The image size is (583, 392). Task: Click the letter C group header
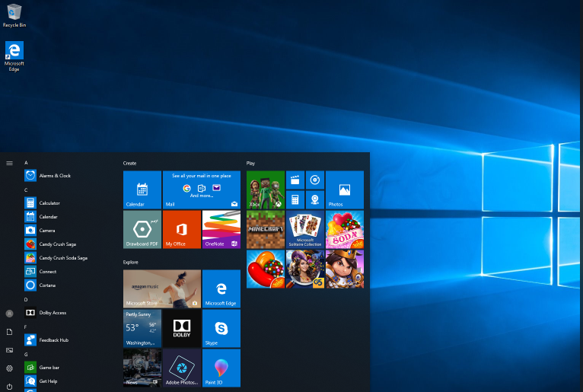[26, 190]
